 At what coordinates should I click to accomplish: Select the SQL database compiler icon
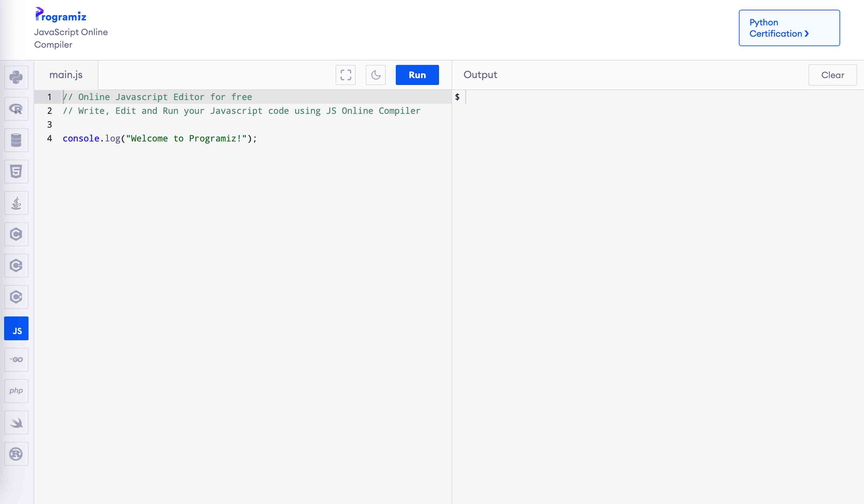tap(16, 140)
